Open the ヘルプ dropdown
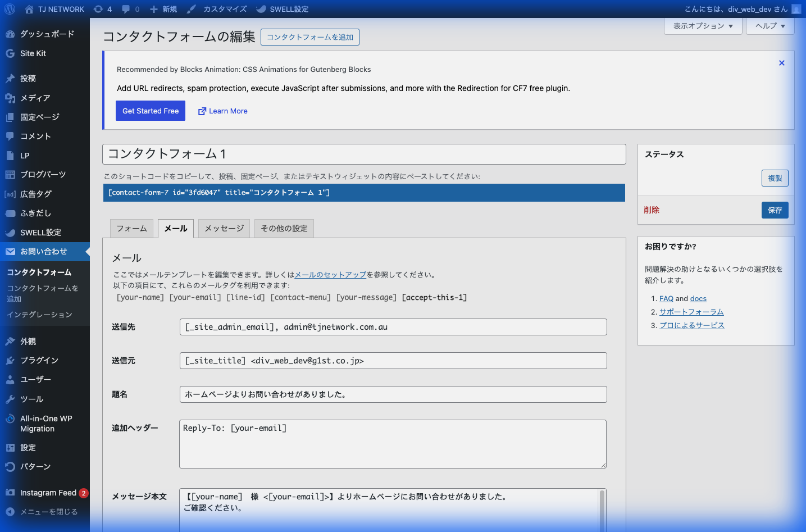The height and width of the screenshot is (532, 806). click(x=769, y=26)
